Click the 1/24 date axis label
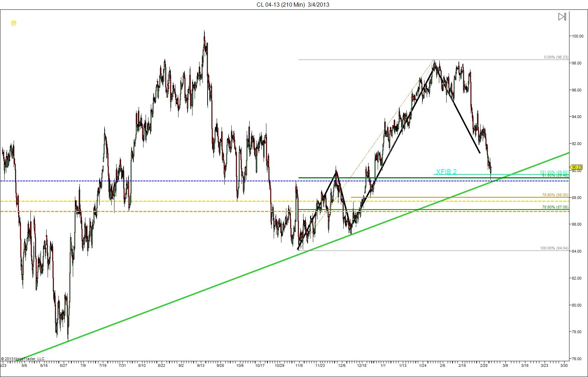The width and height of the screenshot is (588, 377). tap(422, 365)
